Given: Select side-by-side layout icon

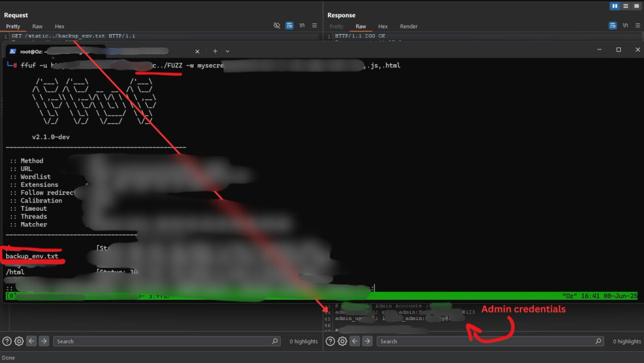Looking at the screenshot, I should pos(614,6).
